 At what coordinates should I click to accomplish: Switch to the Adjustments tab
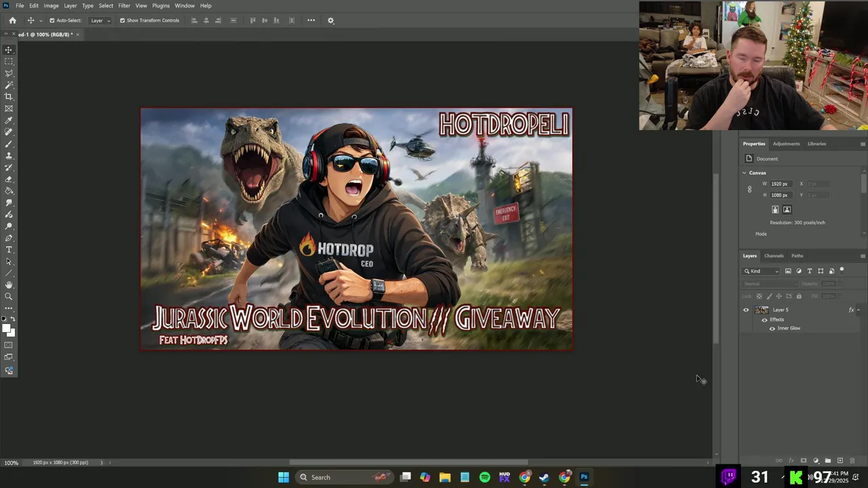[786, 144]
